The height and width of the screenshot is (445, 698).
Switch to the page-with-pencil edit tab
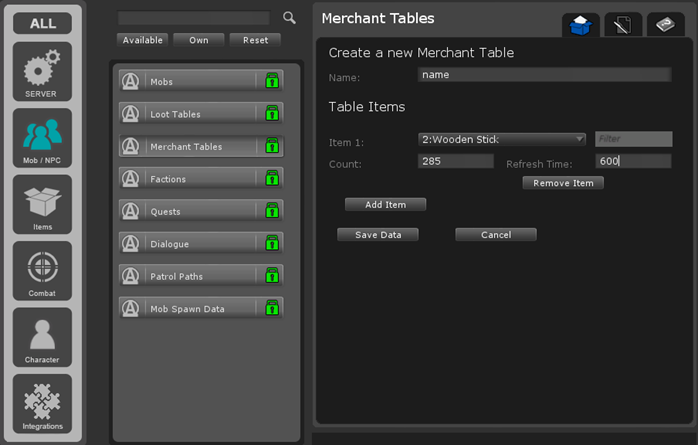(622, 26)
